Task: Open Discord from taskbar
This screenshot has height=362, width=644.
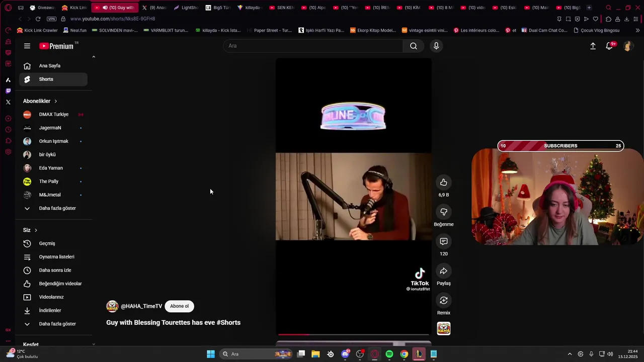Action: 345,354
